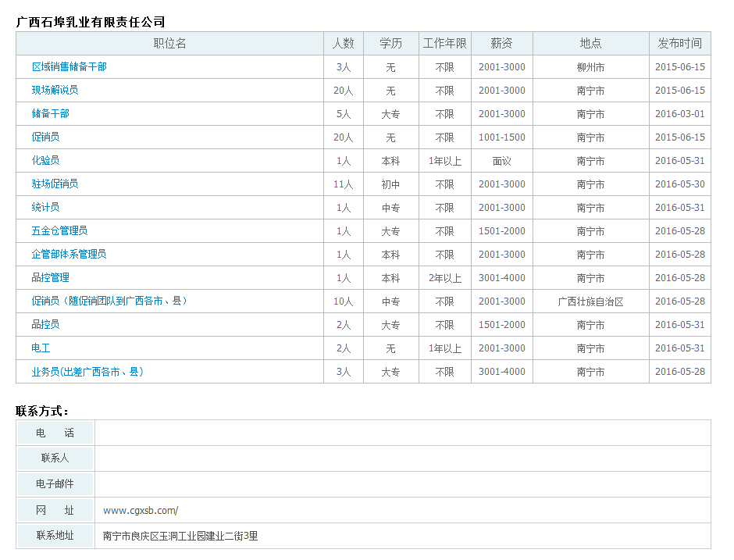
Task: Open the 企管部体系管理员 listing
Action: 69,255
